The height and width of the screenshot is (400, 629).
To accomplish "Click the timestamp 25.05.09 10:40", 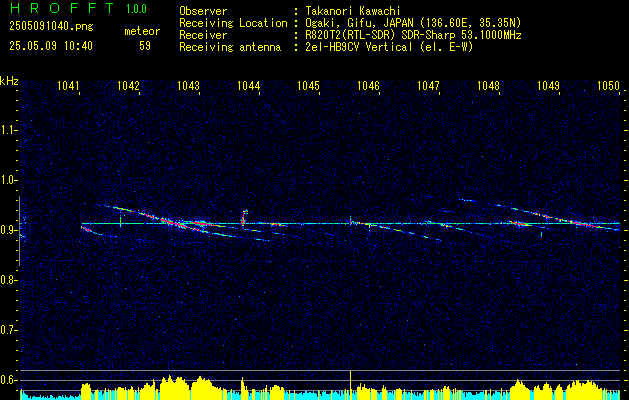I will click(x=51, y=46).
